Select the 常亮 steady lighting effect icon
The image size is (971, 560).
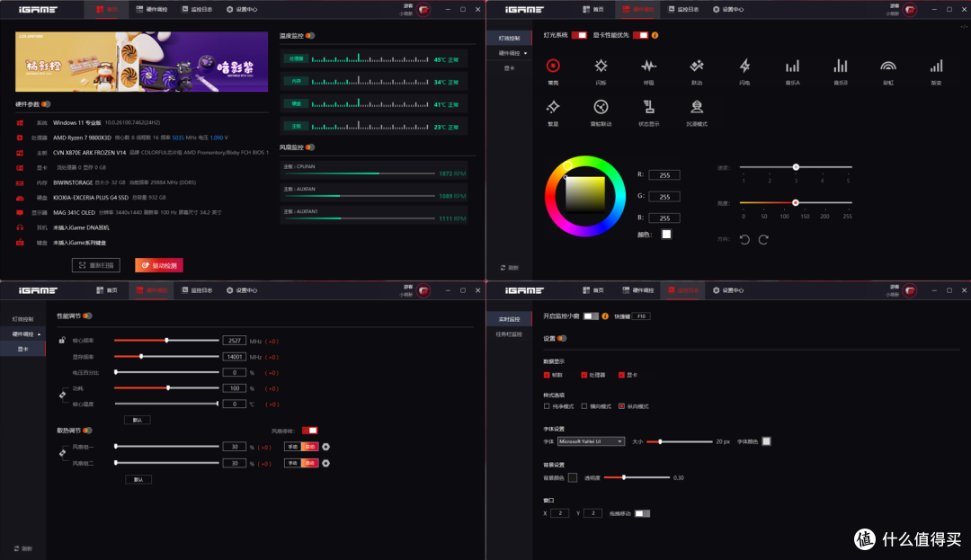(553, 66)
